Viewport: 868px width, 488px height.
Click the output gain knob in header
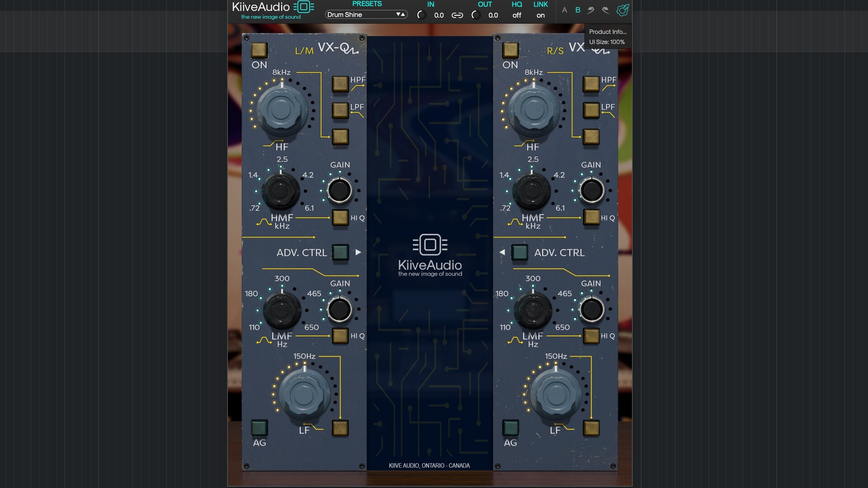pos(476,15)
